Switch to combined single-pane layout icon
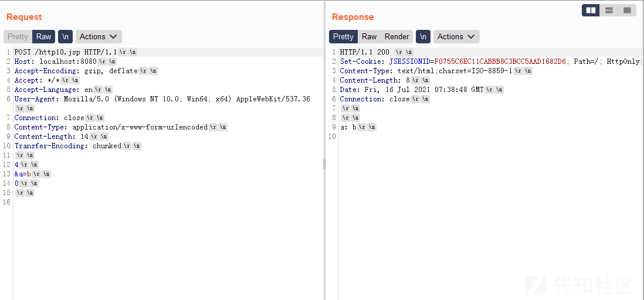This screenshot has height=300, width=644. coord(627,11)
